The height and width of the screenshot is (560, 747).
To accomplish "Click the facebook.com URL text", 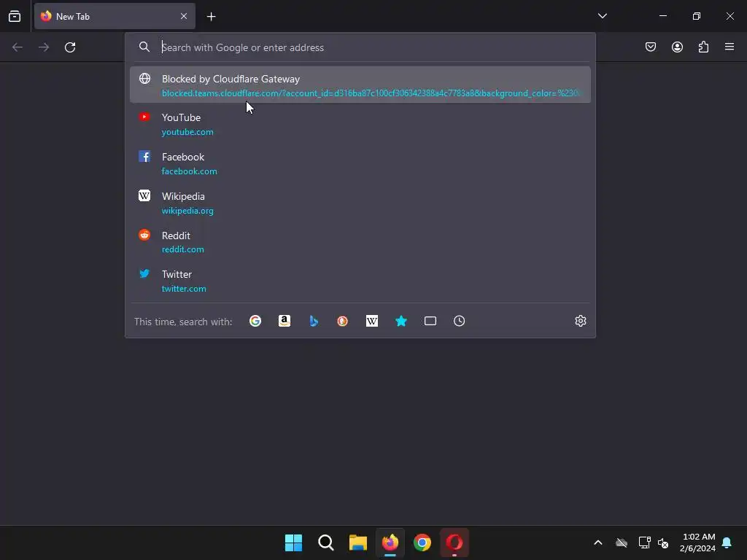I will coord(189,171).
